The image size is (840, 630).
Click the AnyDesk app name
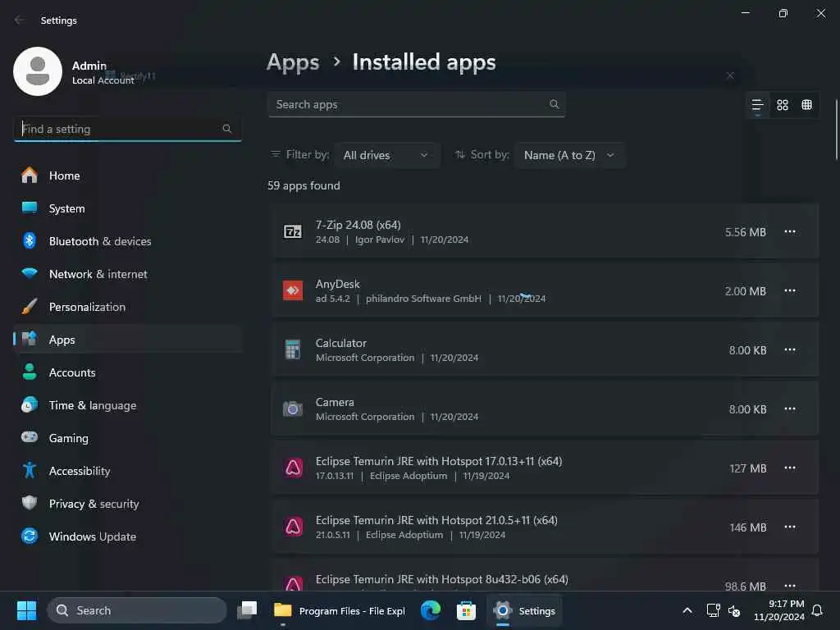(x=337, y=284)
